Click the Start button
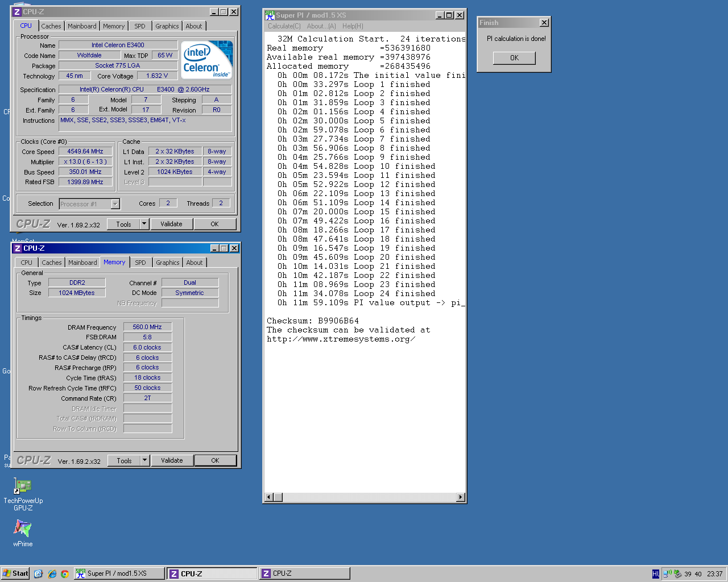The width and height of the screenshot is (728, 582). pyautogui.click(x=15, y=573)
